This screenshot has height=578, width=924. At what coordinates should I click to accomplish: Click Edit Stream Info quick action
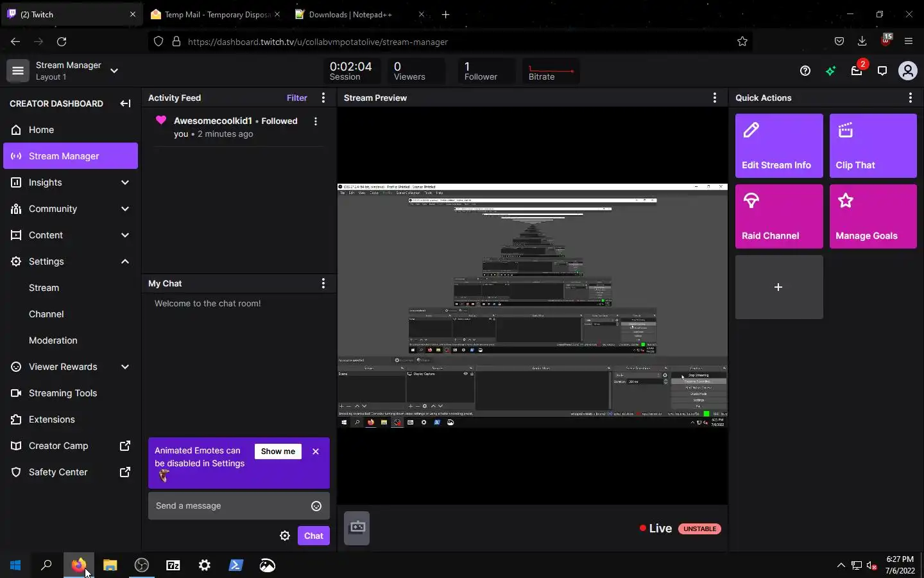[779, 146]
